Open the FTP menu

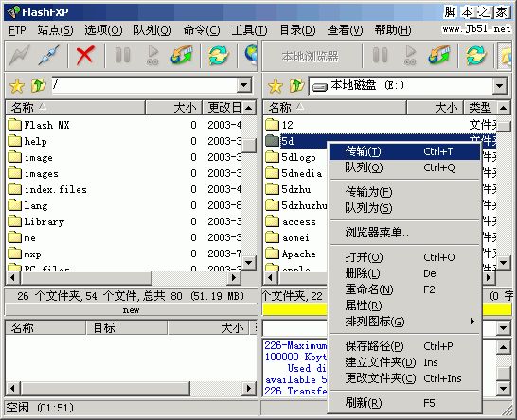[x=17, y=30]
